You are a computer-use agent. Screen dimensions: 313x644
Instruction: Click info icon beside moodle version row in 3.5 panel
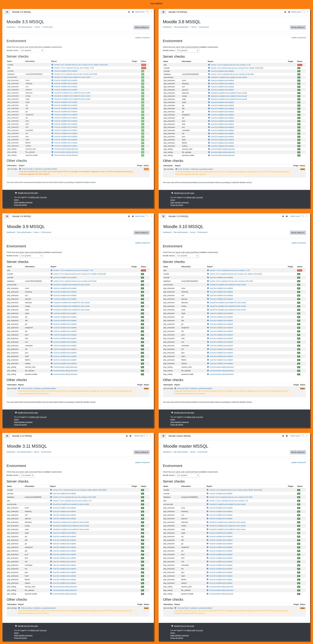coord(52,65)
